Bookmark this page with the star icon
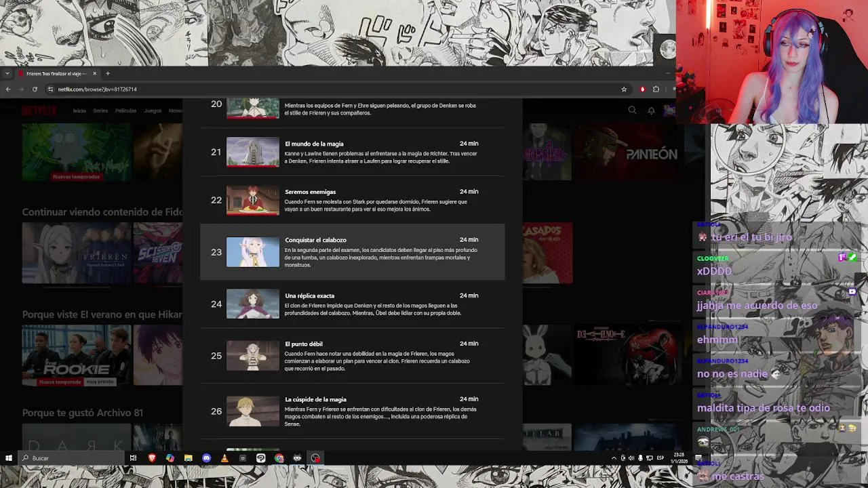 click(624, 89)
